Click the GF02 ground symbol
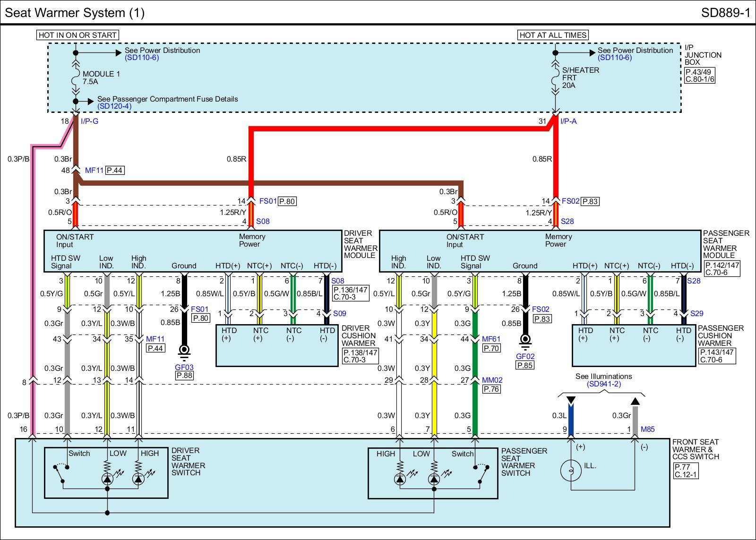Image resolution: width=756 pixels, height=540 pixels. [525, 341]
